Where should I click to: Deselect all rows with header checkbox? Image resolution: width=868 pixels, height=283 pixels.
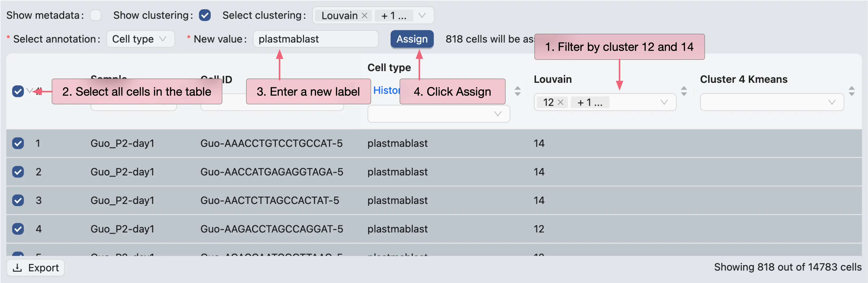(18, 91)
